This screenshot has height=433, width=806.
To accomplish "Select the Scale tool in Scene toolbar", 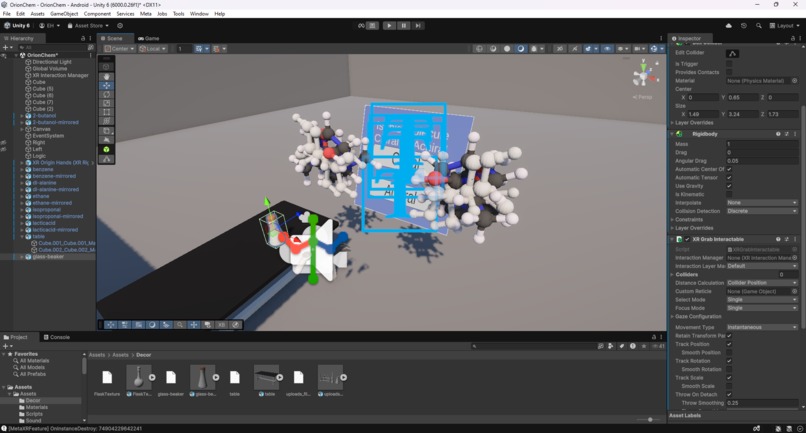I will pyautogui.click(x=106, y=103).
